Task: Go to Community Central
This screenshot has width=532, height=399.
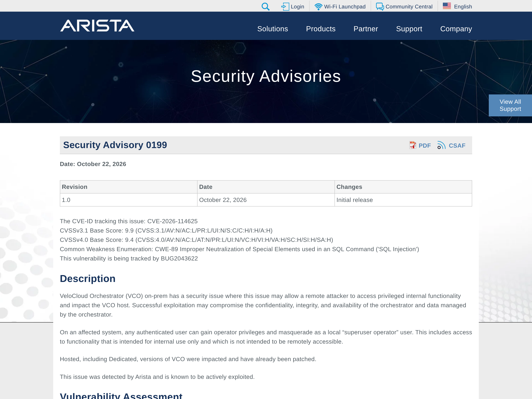Action: tap(409, 6)
